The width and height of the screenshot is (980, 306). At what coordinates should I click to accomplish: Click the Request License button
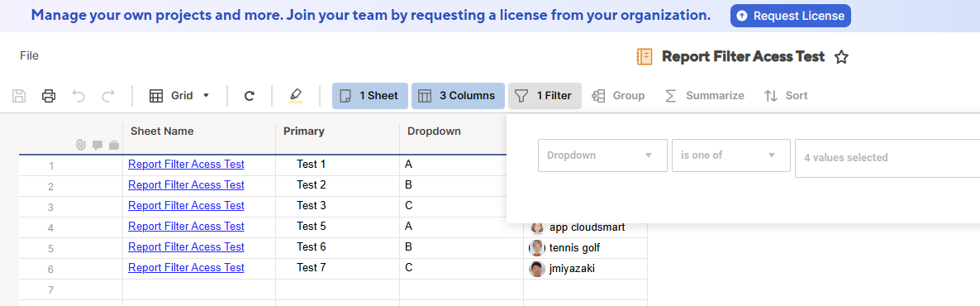791,16
